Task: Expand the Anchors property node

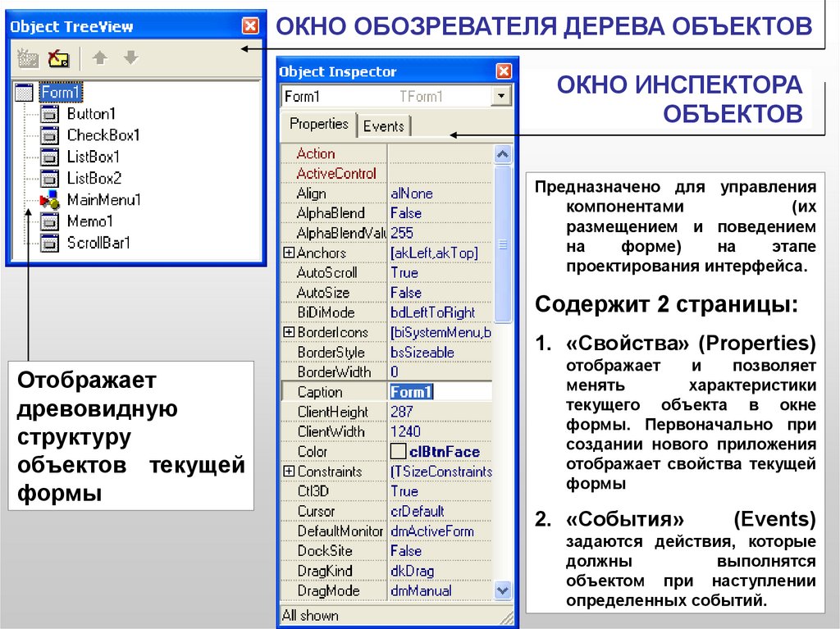Action: [288, 253]
